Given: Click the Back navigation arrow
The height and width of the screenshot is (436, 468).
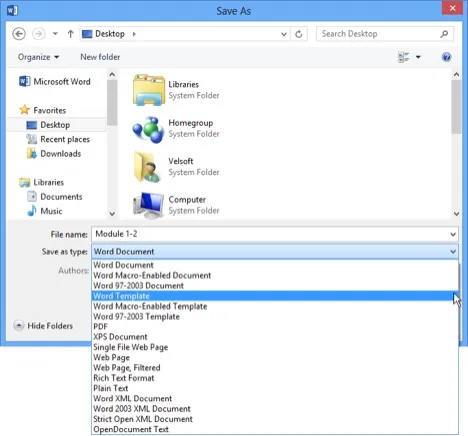Looking at the screenshot, I should (x=19, y=34).
